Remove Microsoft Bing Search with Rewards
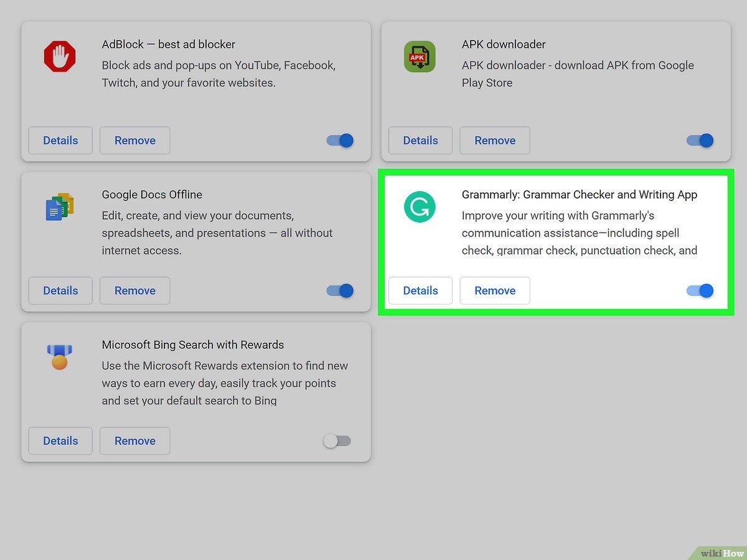 pyautogui.click(x=134, y=441)
